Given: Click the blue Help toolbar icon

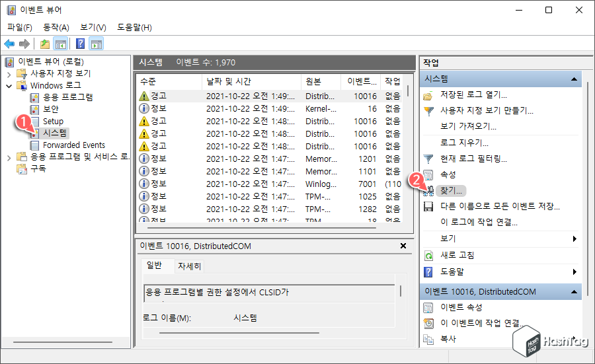Looking at the screenshot, I should click(81, 44).
